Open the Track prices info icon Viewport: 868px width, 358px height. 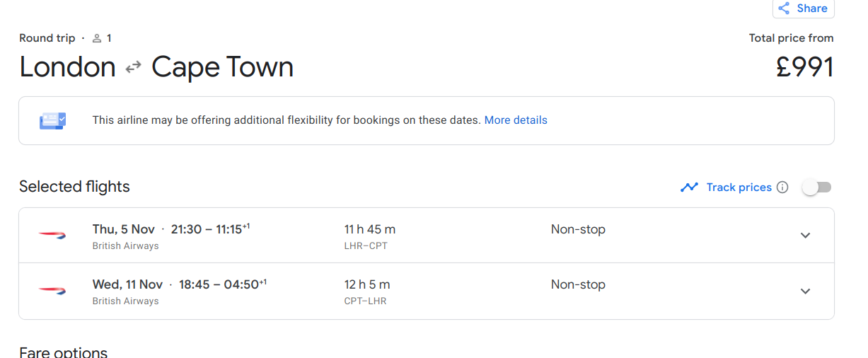782,187
